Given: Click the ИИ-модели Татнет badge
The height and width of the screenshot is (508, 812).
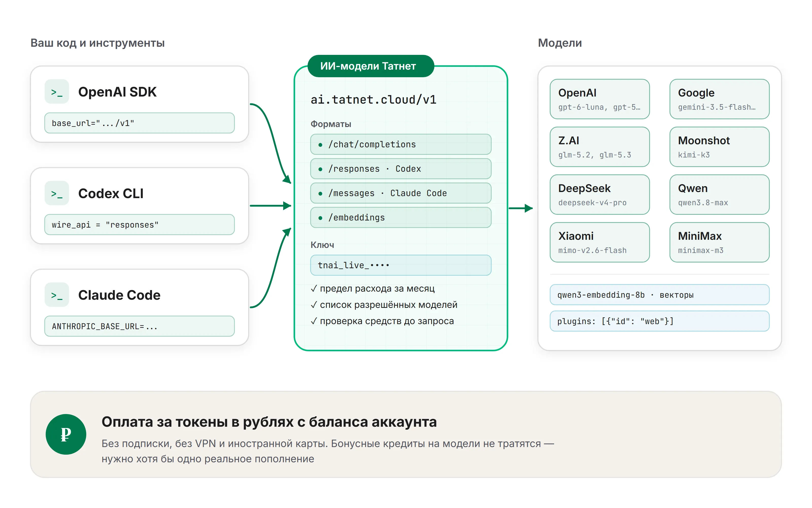Looking at the screenshot, I should 370,66.
